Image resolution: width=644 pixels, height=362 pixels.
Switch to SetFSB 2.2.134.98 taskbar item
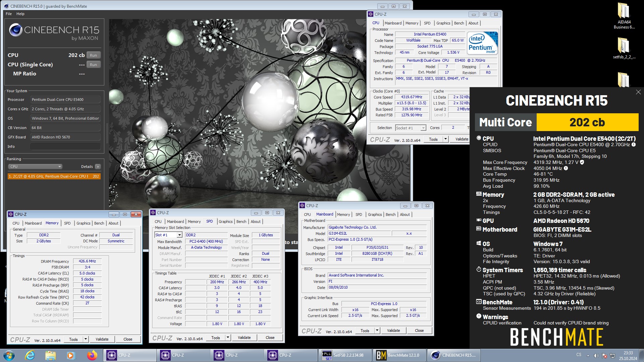[x=344, y=355]
